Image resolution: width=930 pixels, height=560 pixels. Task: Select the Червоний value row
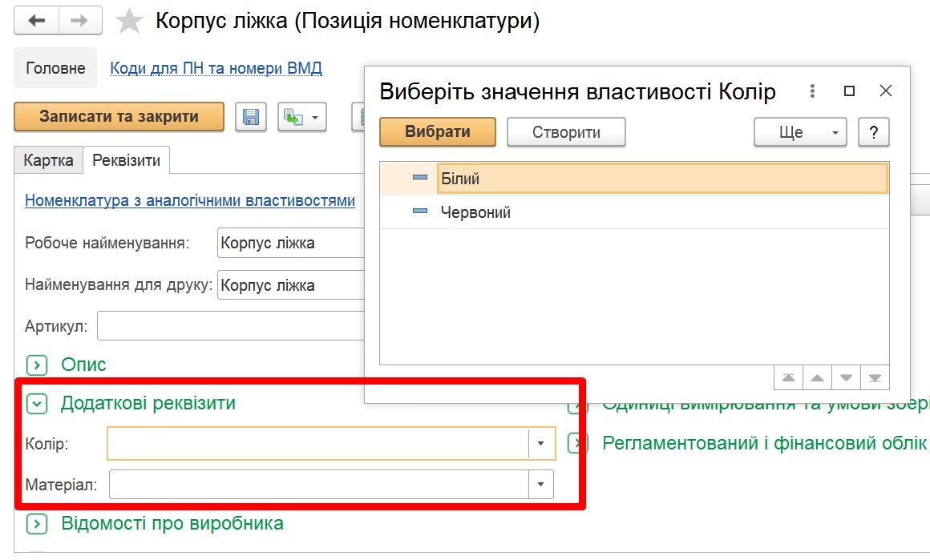click(x=634, y=212)
